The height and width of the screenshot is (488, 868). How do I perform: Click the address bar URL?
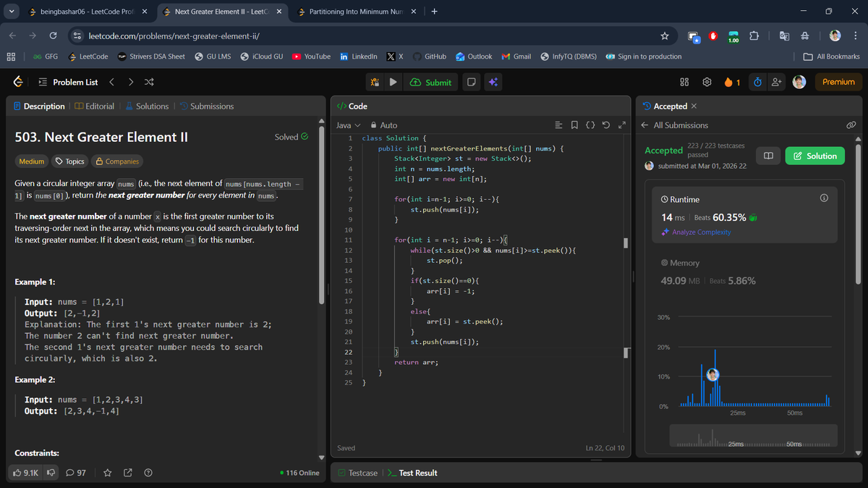click(x=174, y=35)
